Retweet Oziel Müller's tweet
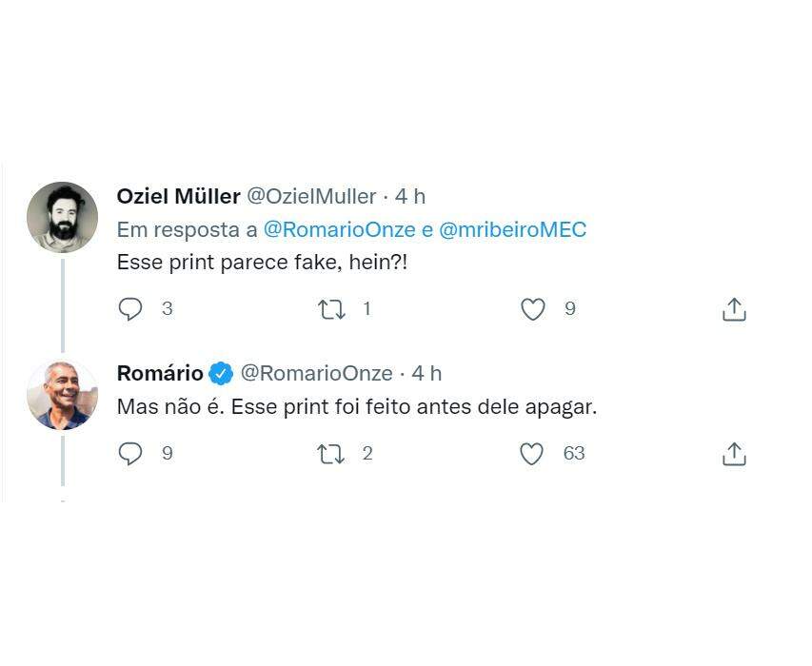The image size is (812, 666). pyautogui.click(x=331, y=309)
